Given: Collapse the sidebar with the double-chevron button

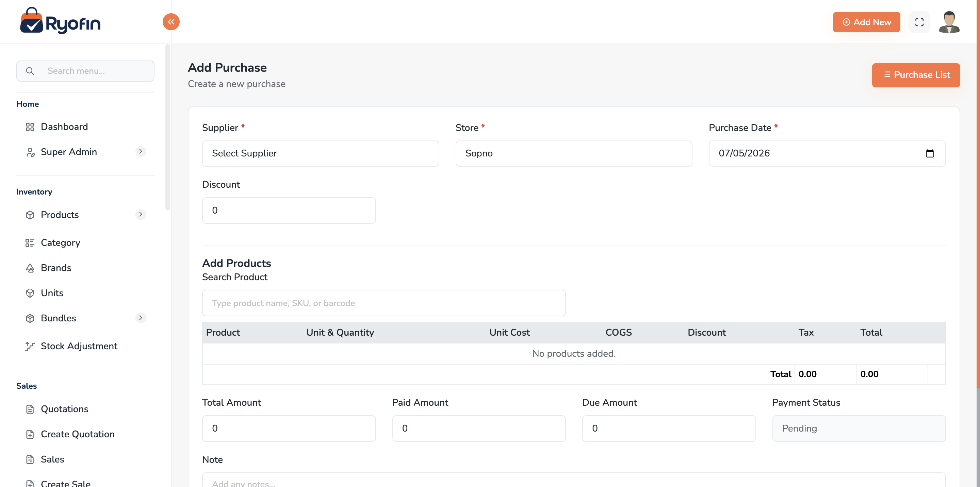Looking at the screenshot, I should tap(171, 22).
